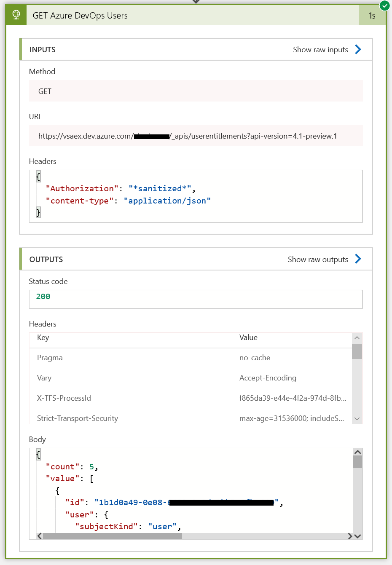Image resolution: width=392 pixels, height=565 pixels.
Task: Select the Pragma header row
Action: point(191,358)
